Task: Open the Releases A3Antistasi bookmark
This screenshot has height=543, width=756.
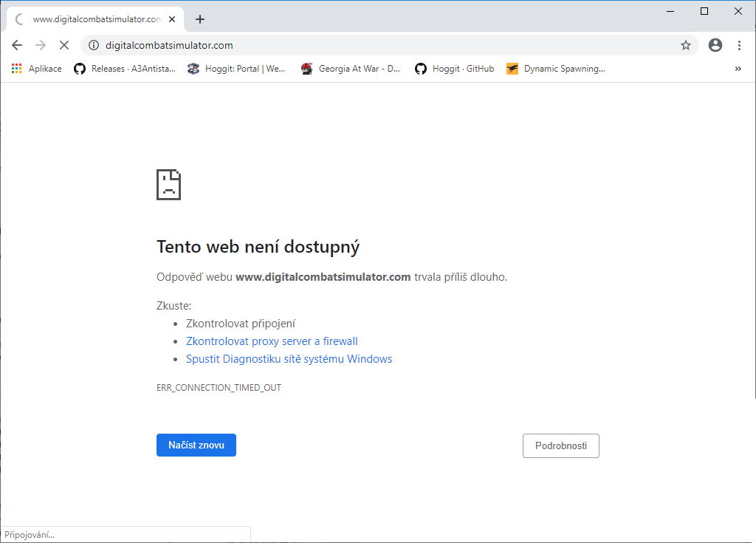Action: (124, 69)
